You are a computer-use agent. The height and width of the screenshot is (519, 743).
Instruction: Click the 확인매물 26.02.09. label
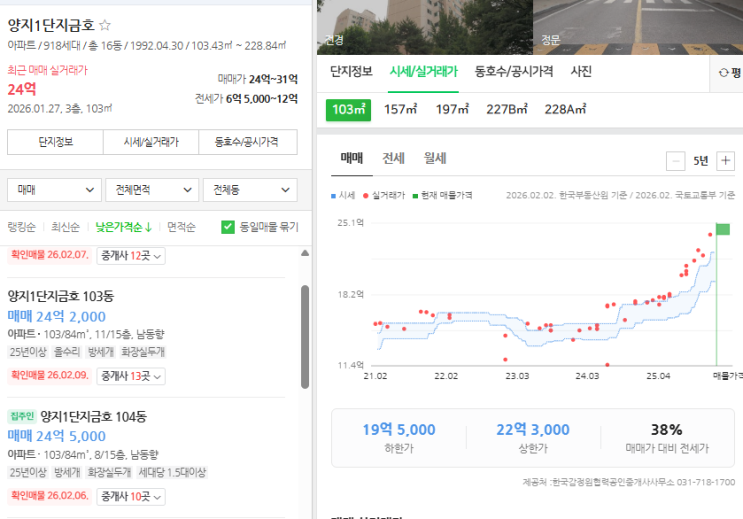pyautogui.click(x=50, y=375)
